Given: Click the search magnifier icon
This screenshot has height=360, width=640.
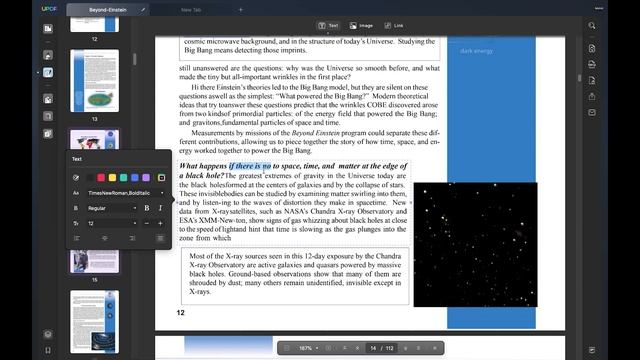Looking at the screenshot, I should (592, 26).
